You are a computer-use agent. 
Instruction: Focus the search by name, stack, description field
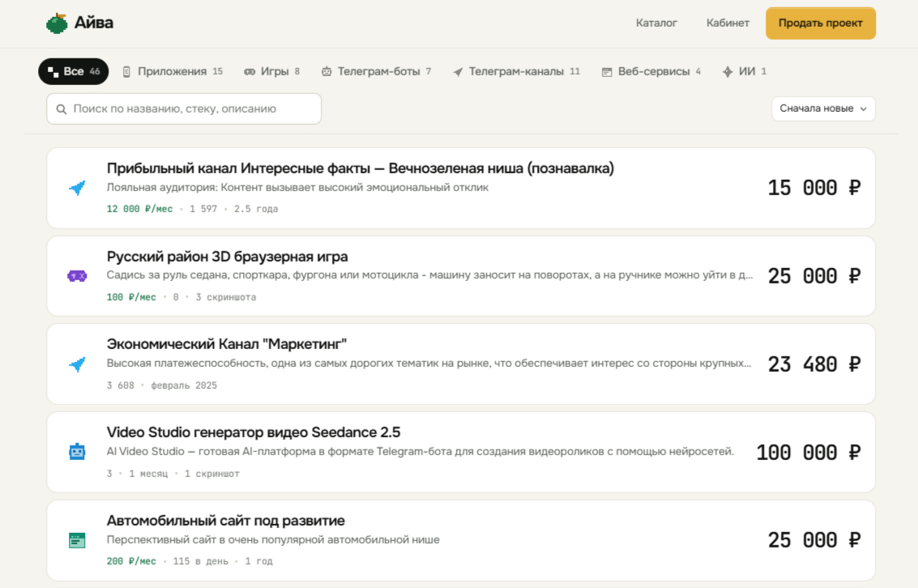pos(184,109)
